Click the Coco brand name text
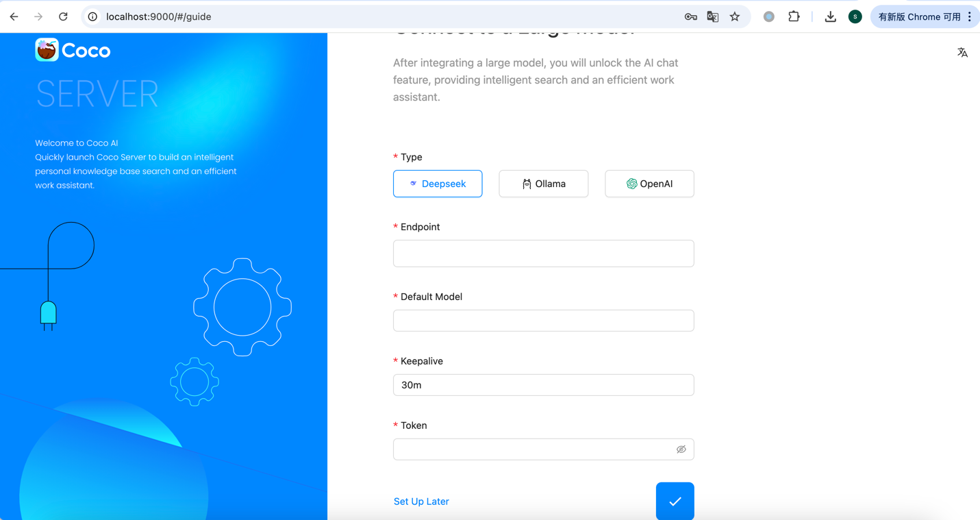The image size is (980, 520). tap(86, 51)
